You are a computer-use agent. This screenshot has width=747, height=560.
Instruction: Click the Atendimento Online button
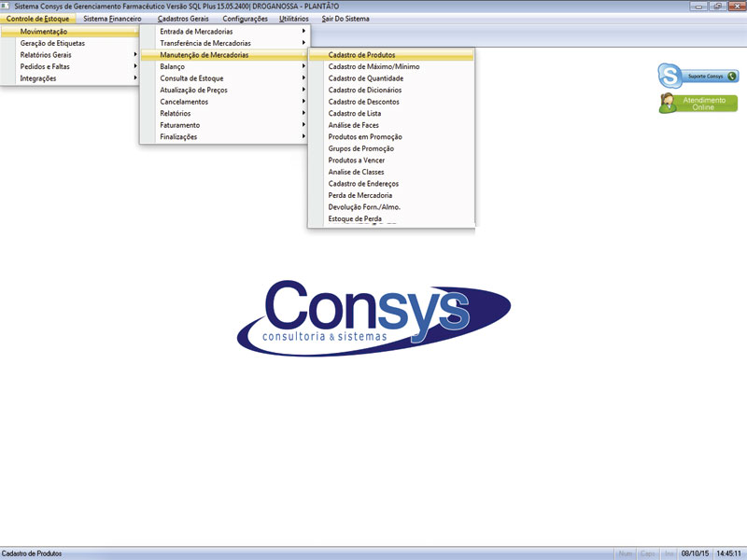pos(698,104)
